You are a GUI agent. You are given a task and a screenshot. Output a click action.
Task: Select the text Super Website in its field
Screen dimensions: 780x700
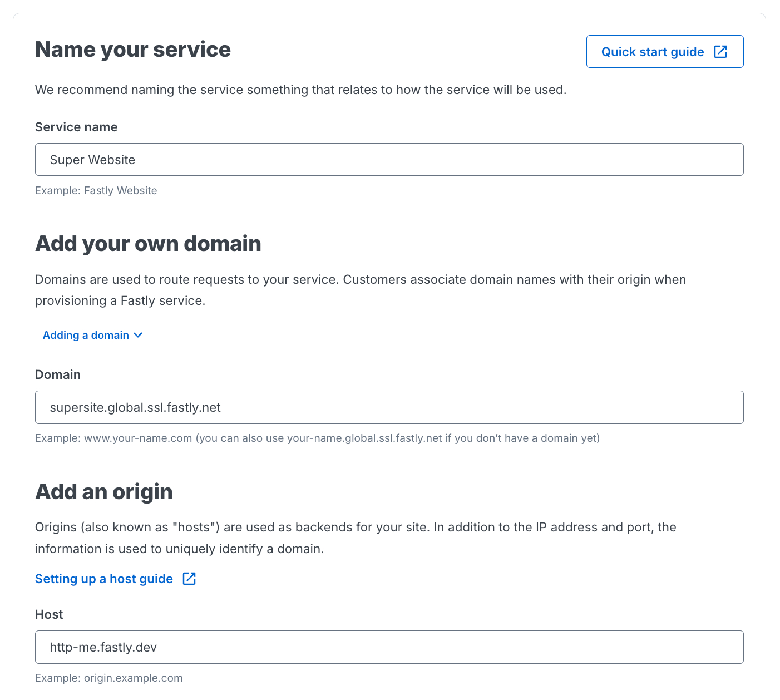[92, 160]
